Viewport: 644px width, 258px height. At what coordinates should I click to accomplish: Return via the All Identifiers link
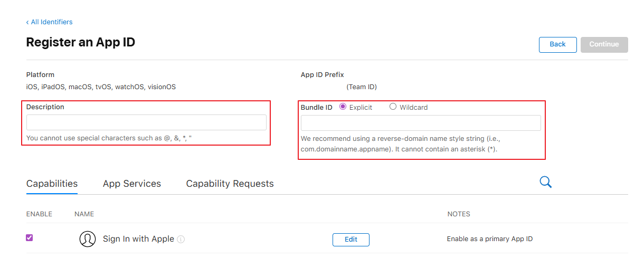click(x=49, y=22)
